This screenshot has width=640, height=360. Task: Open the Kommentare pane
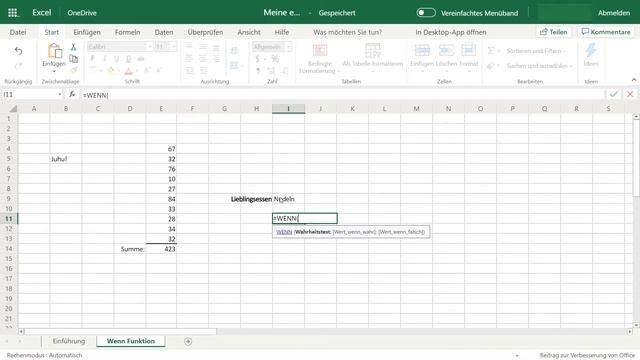606,32
